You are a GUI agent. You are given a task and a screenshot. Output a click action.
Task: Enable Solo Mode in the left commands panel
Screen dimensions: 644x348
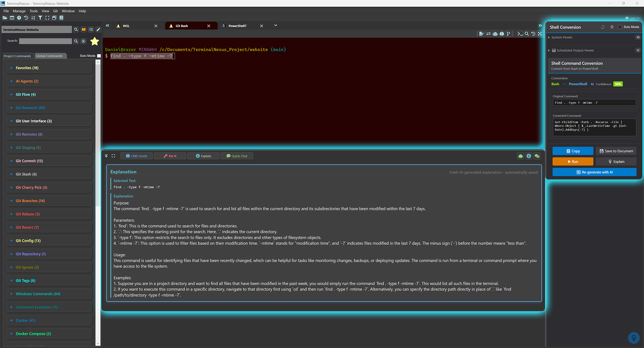(x=99, y=56)
